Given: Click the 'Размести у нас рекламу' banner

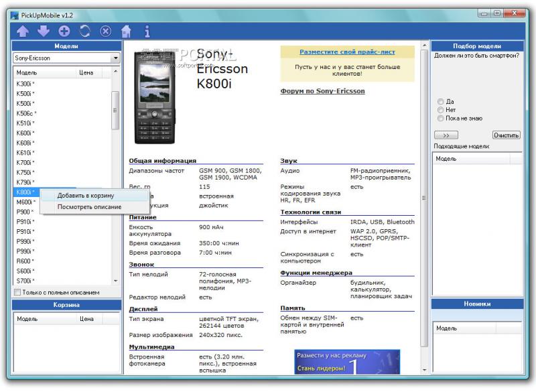Looking at the screenshot, I should pos(347,362).
